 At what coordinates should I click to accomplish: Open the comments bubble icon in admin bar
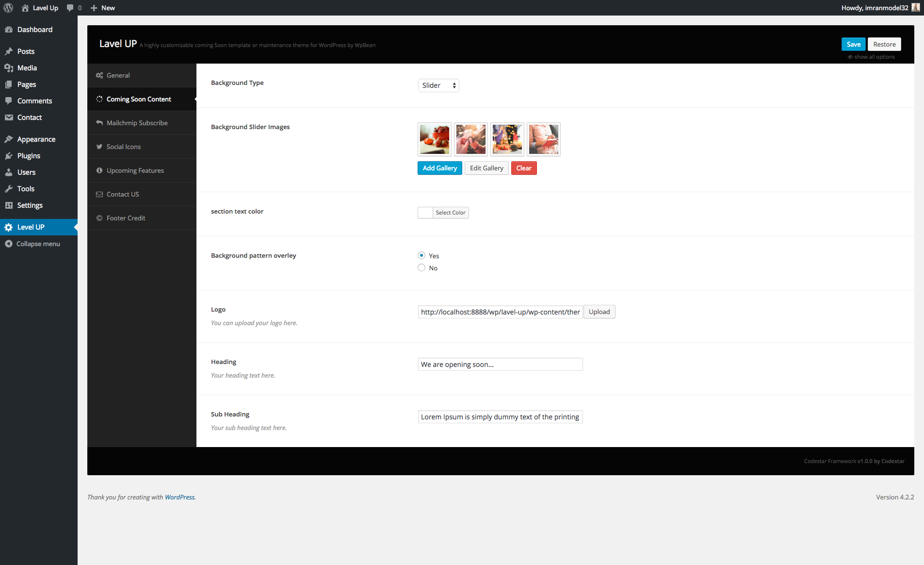pyautogui.click(x=70, y=8)
